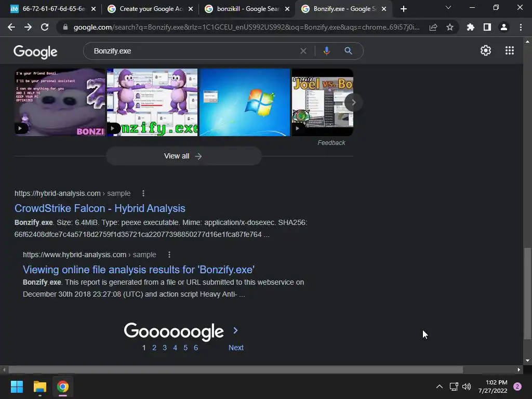Switch to Create your Google Account tab

tap(150, 9)
